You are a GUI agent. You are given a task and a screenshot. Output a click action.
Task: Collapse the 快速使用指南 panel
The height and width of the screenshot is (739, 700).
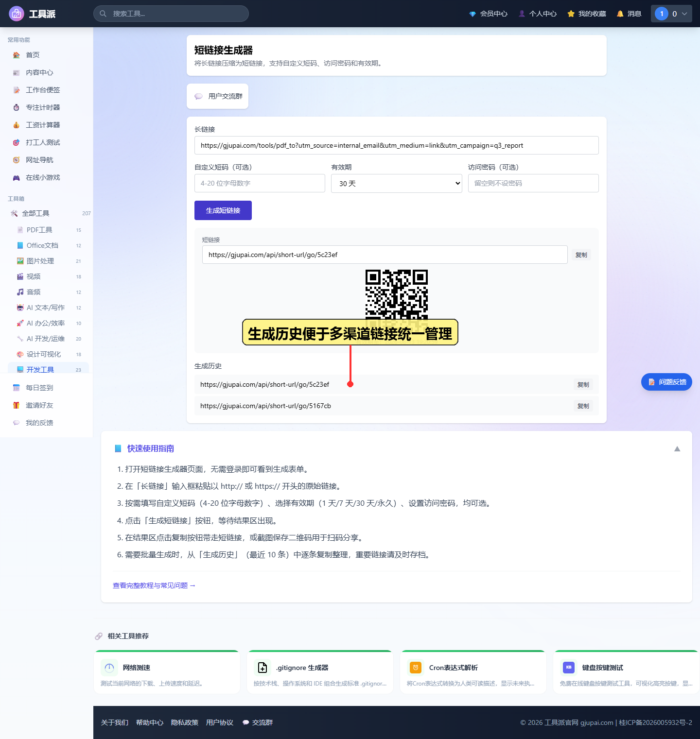click(x=677, y=448)
